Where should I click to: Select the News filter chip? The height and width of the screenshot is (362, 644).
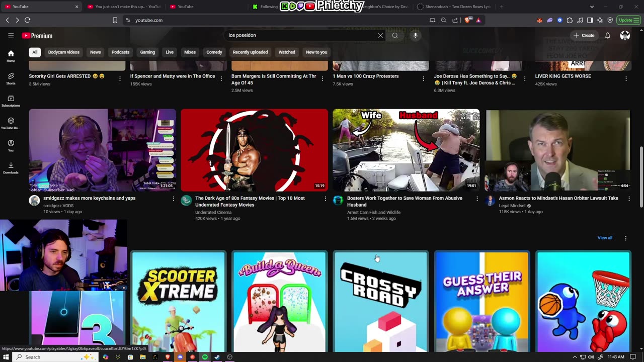click(96, 52)
